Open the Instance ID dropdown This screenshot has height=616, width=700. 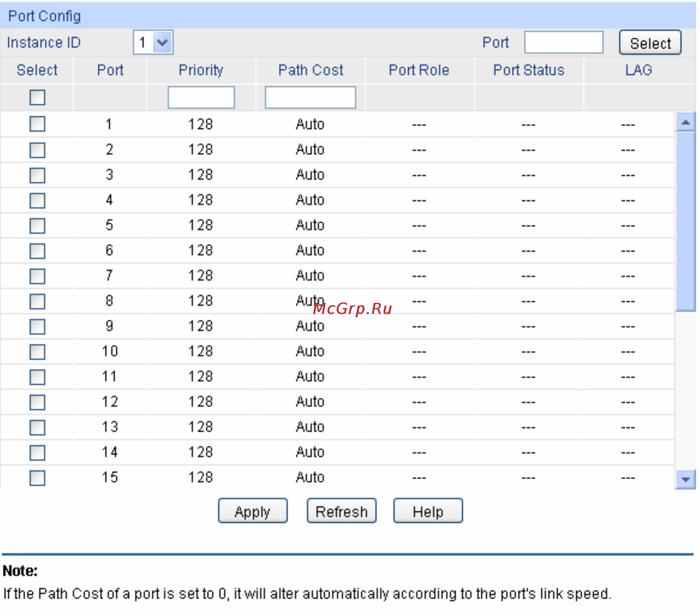pyautogui.click(x=153, y=42)
